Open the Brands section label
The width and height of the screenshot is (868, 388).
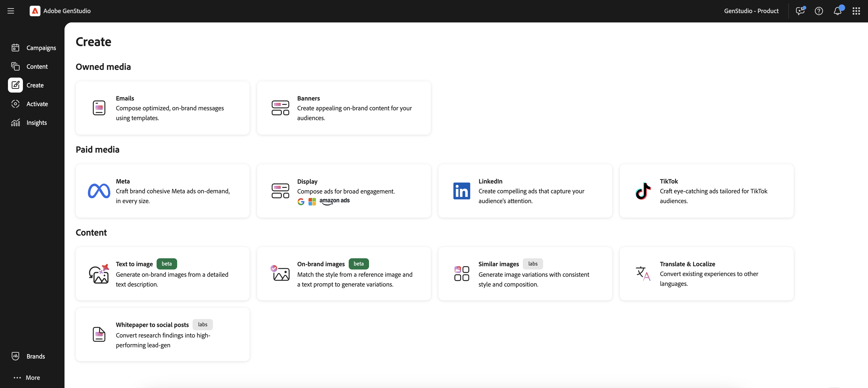[36, 356]
